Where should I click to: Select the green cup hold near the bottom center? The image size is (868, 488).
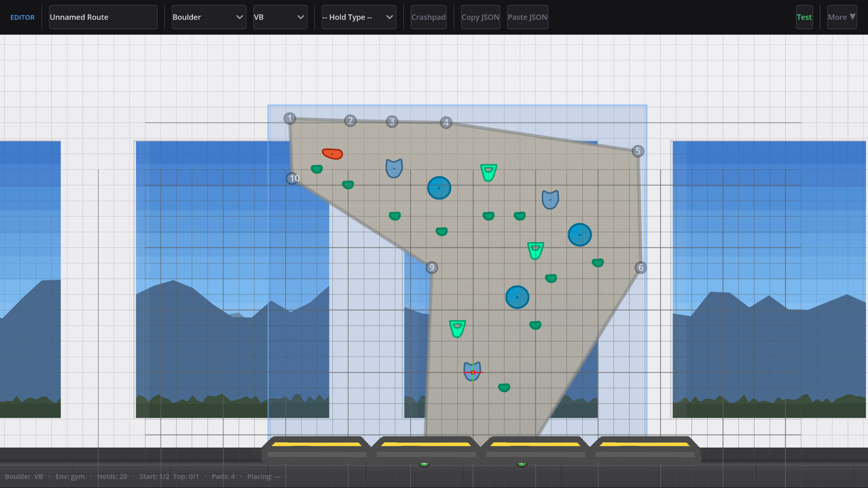click(x=458, y=328)
